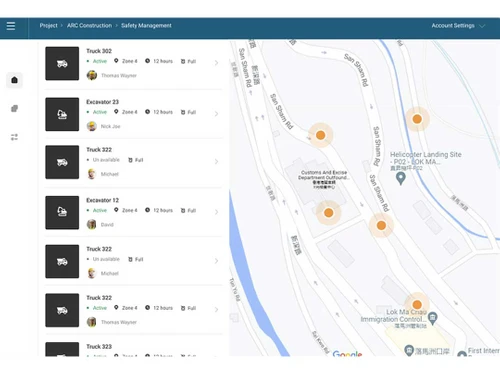Open Truck 323 title
Image resolution: width=500 pixels, height=375 pixels.
pyautogui.click(x=99, y=347)
